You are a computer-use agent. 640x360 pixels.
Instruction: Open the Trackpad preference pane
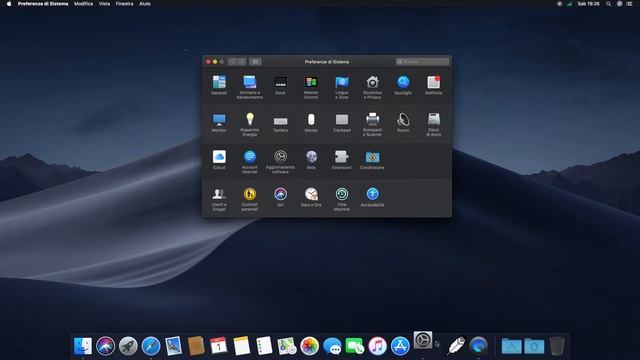coord(342,122)
